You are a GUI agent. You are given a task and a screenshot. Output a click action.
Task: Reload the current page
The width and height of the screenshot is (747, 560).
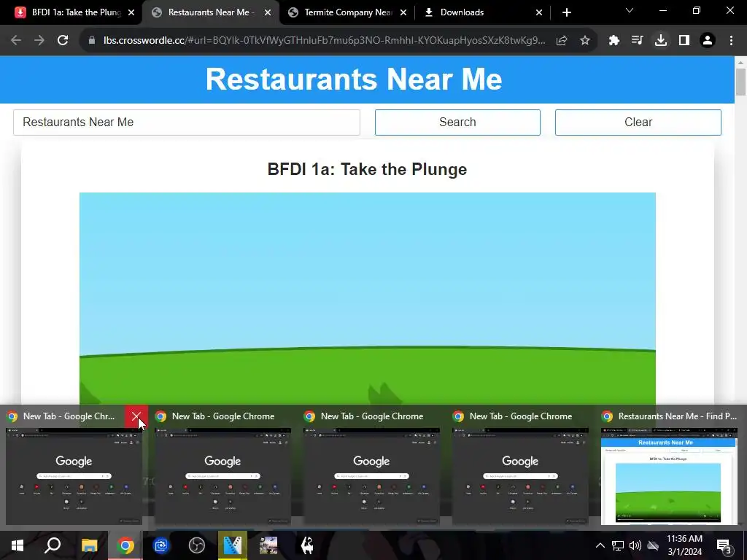[63, 41]
